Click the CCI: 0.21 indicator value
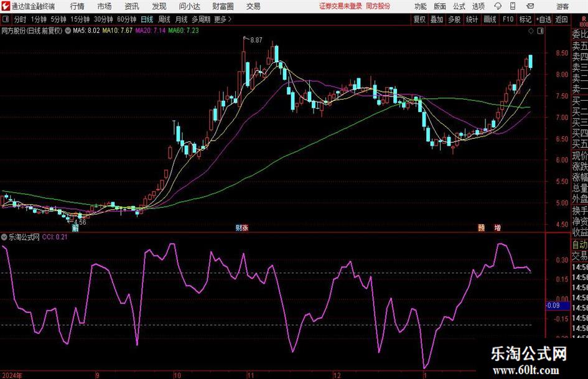The image size is (588, 379). 55,236
